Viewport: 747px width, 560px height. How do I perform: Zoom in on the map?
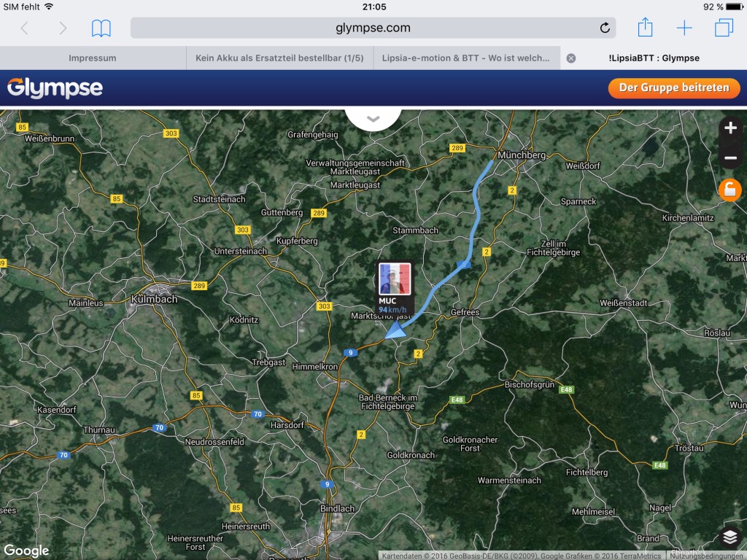[730, 128]
